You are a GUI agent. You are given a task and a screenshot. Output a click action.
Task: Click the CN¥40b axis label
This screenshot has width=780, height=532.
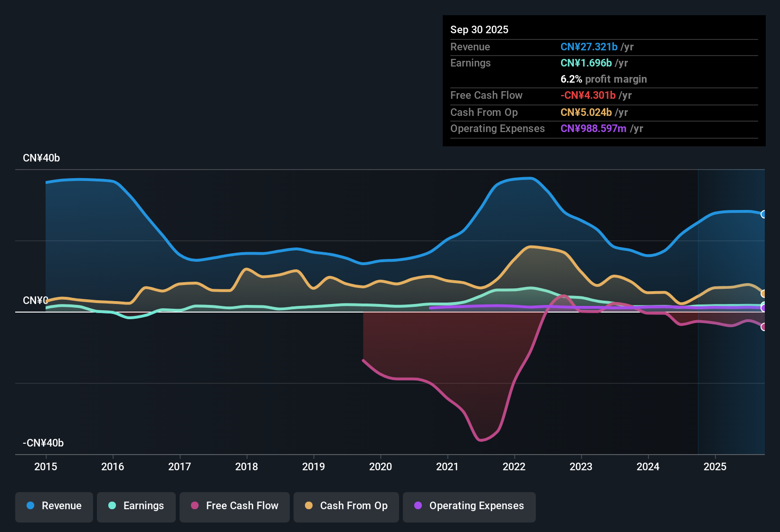41,158
